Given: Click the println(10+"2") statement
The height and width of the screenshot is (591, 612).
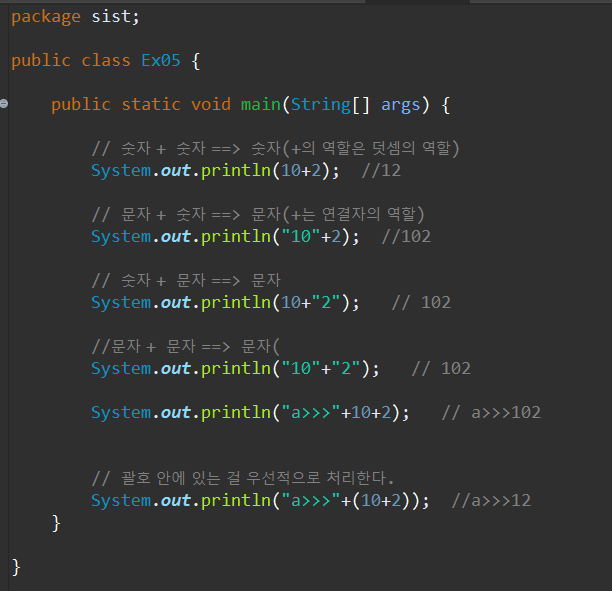Looking at the screenshot, I should (225, 303).
